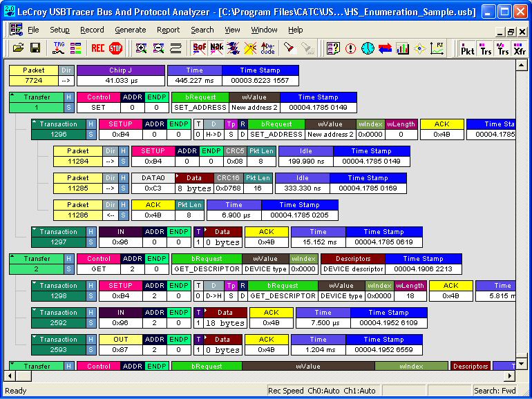Collapse Transfer 1 using its triangle
The height and width of the screenshot is (399, 532).
click(12, 95)
